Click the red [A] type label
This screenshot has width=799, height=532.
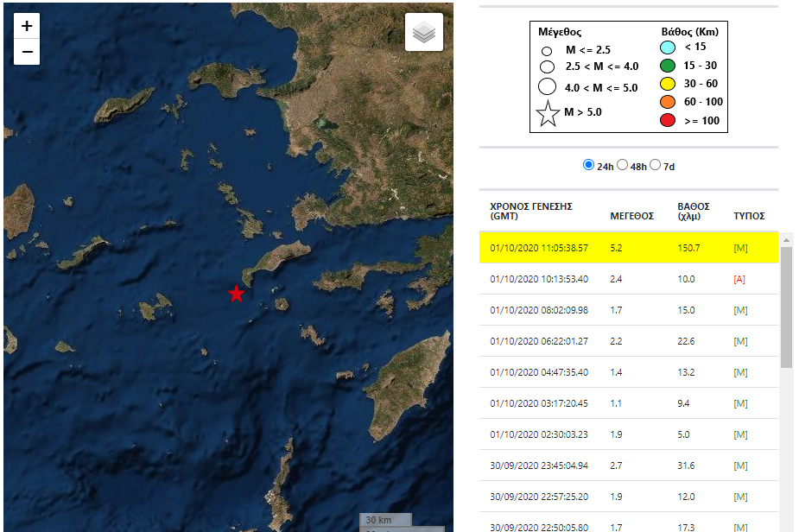739,279
